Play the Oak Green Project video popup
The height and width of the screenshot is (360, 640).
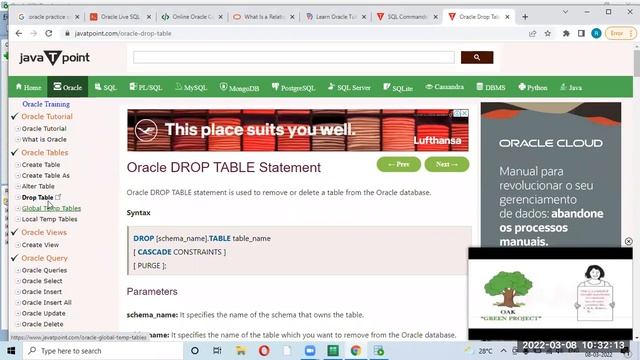tap(550, 293)
